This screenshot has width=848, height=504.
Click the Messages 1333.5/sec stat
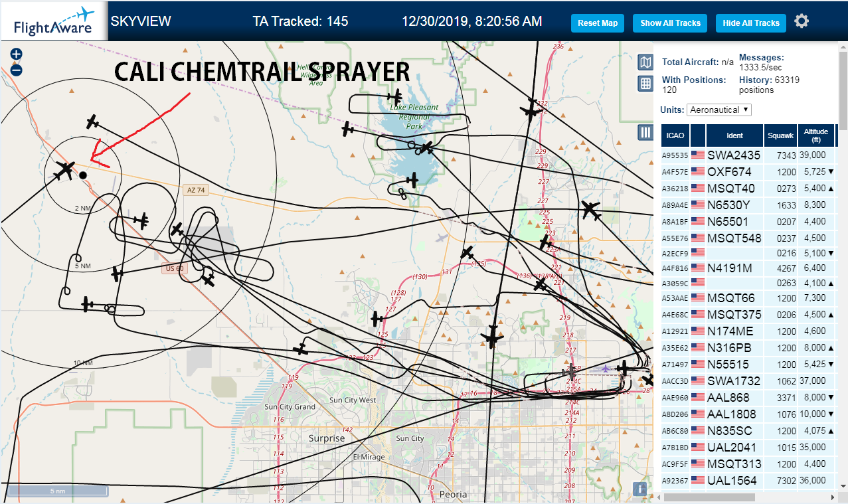tap(762, 62)
